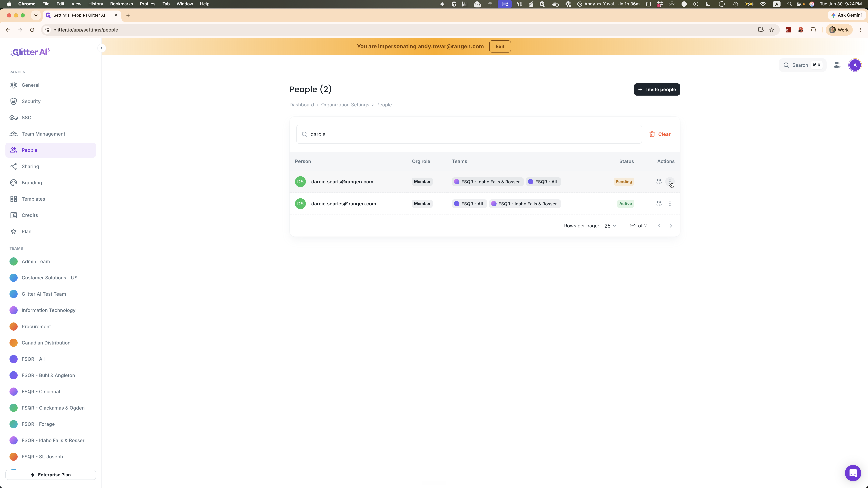Image resolution: width=868 pixels, height=488 pixels.
Task: Click Enterprise Plan button
Action: [x=51, y=475]
